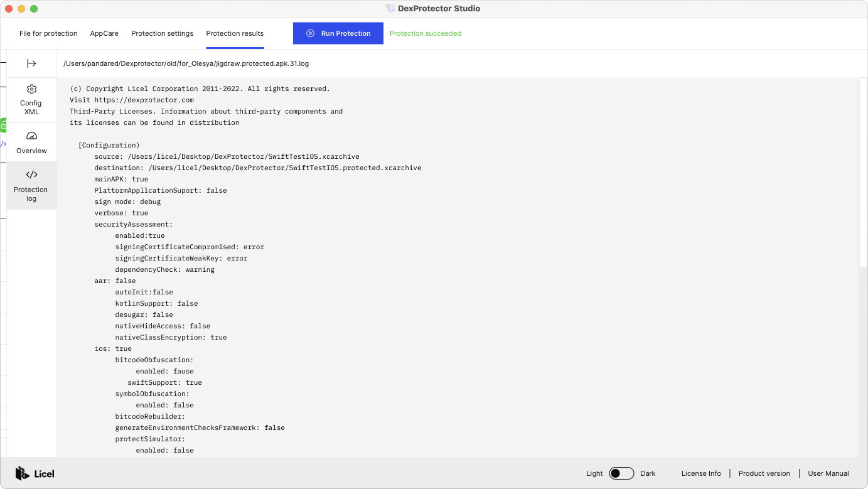Click the Licel logo icon
868x489 pixels.
click(x=23, y=473)
